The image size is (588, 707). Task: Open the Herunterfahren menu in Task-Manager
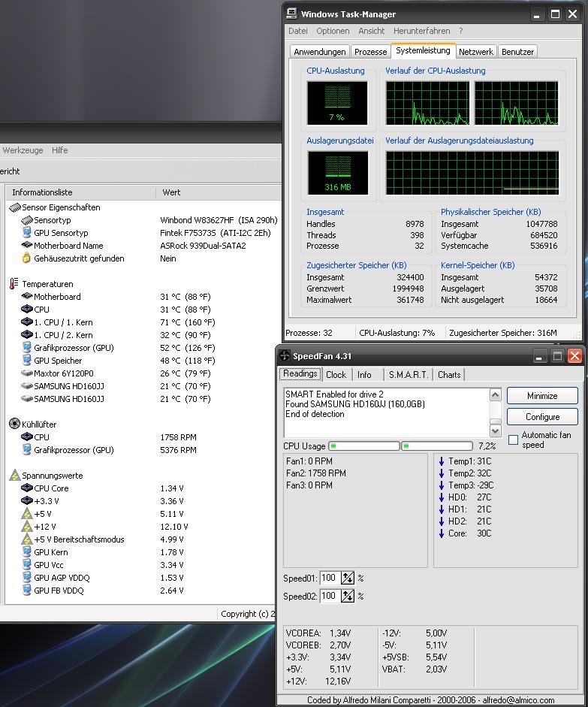point(422,31)
